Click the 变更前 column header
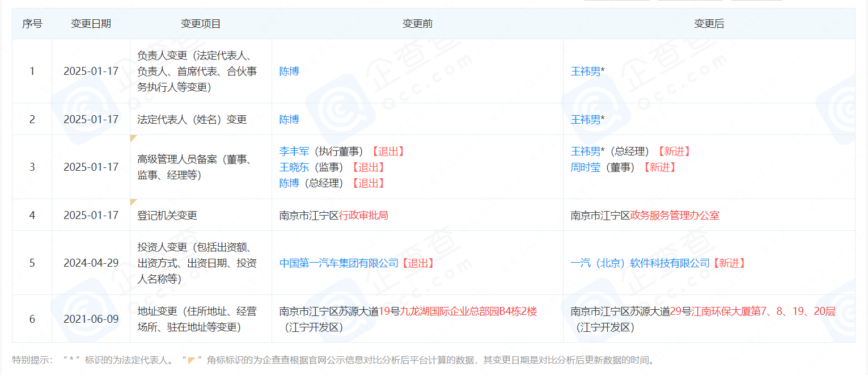 [x=418, y=24]
